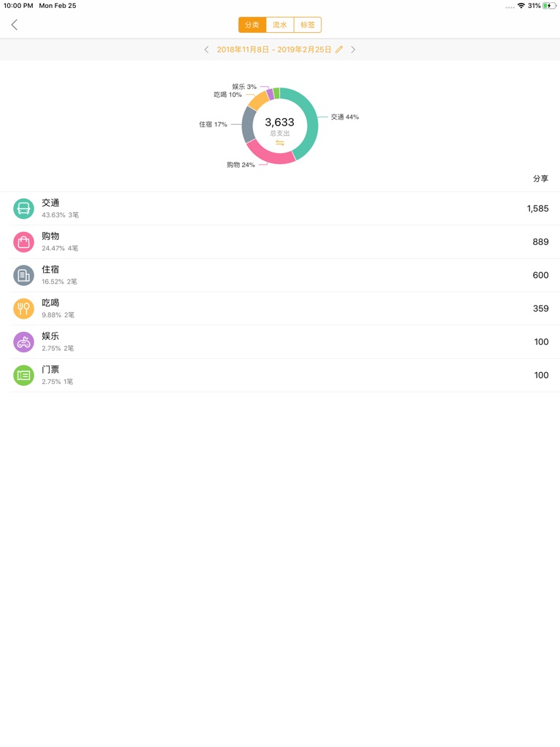Tap the battery indicator in status bar
This screenshot has width=560, height=747.
(549, 6)
